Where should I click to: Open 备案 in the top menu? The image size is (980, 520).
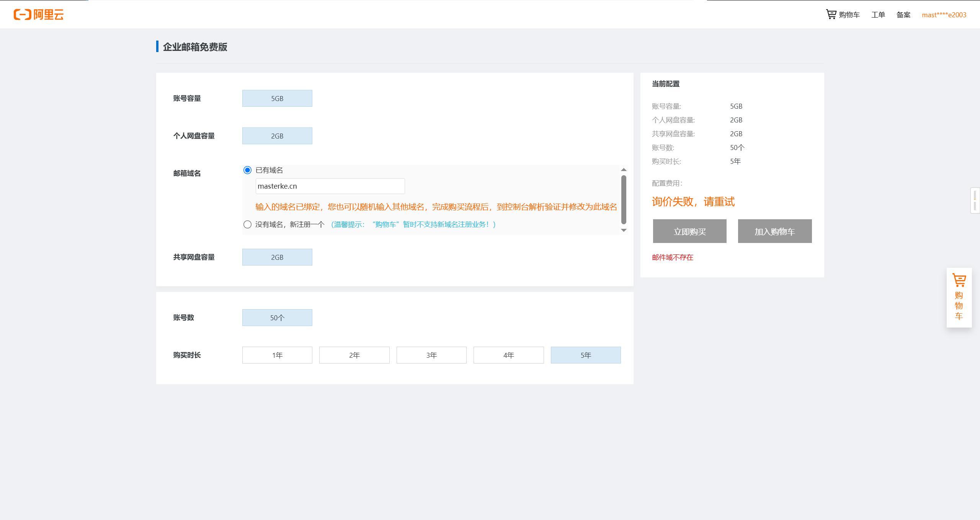(903, 15)
